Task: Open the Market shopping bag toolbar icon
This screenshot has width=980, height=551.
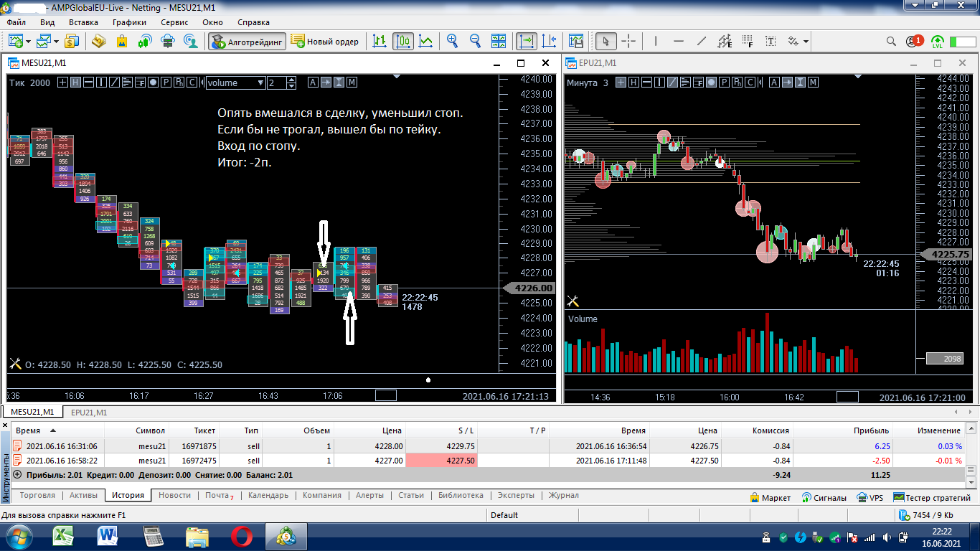Action: pos(122,41)
